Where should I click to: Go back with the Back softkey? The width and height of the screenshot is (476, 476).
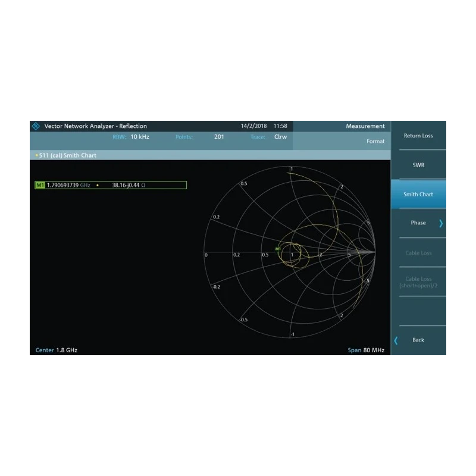tap(418, 340)
